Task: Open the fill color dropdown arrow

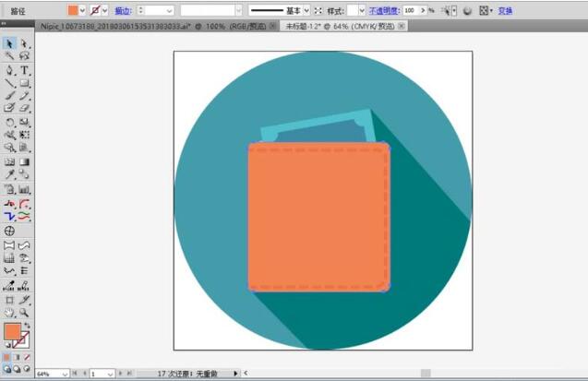Action: pos(82,10)
